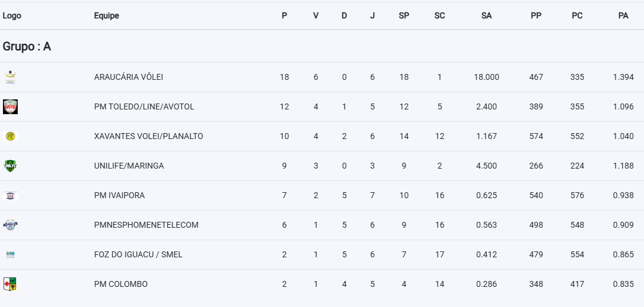Click the PM Ivaipora team logo
The width and height of the screenshot is (644, 307).
pos(10,196)
